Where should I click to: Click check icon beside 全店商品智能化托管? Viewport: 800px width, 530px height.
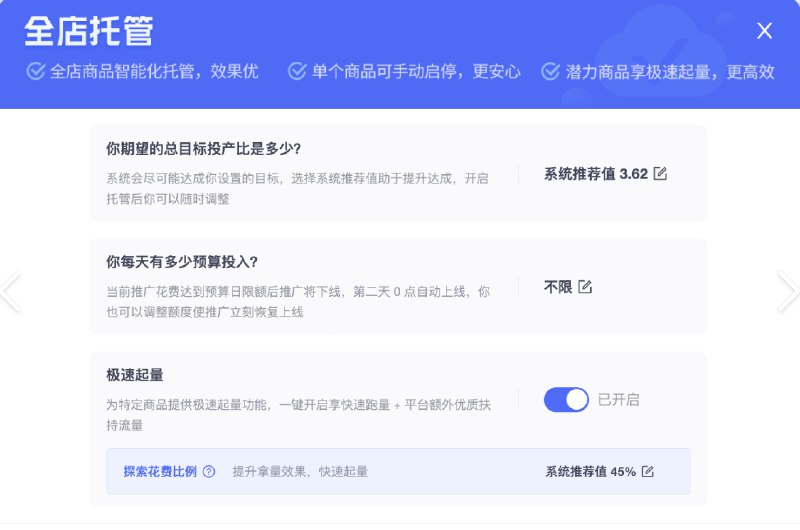point(36,71)
